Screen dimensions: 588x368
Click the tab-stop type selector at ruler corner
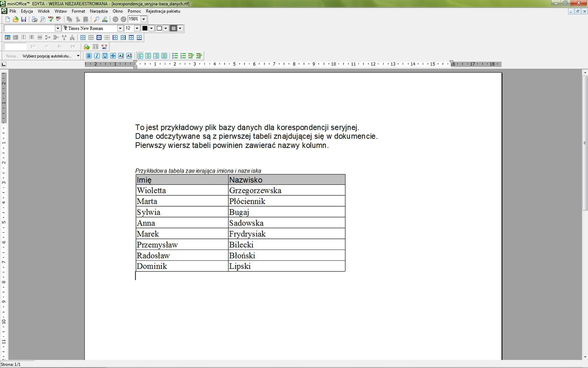(4, 64)
